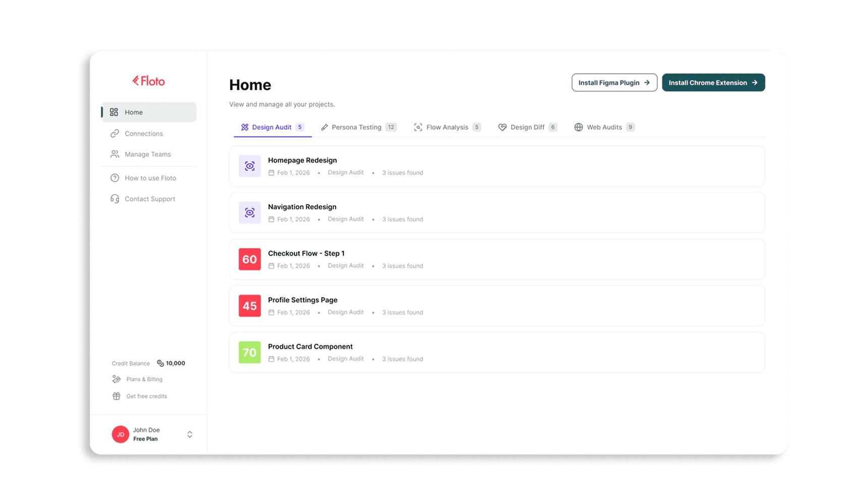Click Install Figma Plugin button

(x=615, y=83)
